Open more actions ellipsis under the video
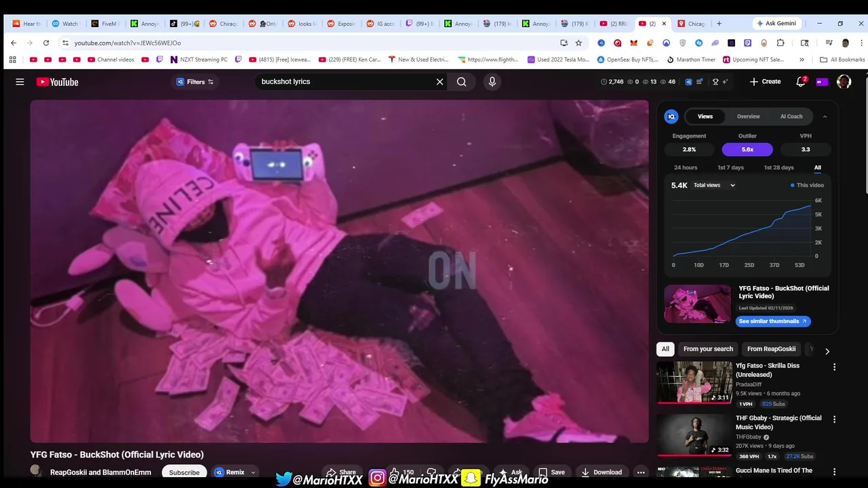 coord(641,472)
